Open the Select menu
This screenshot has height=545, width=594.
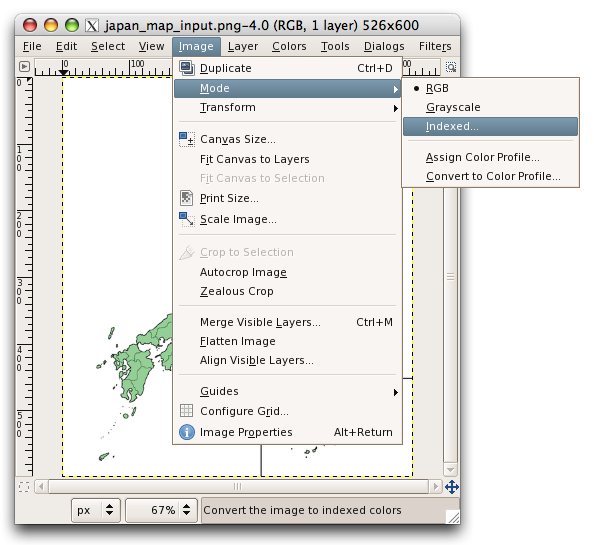pos(108,46)
